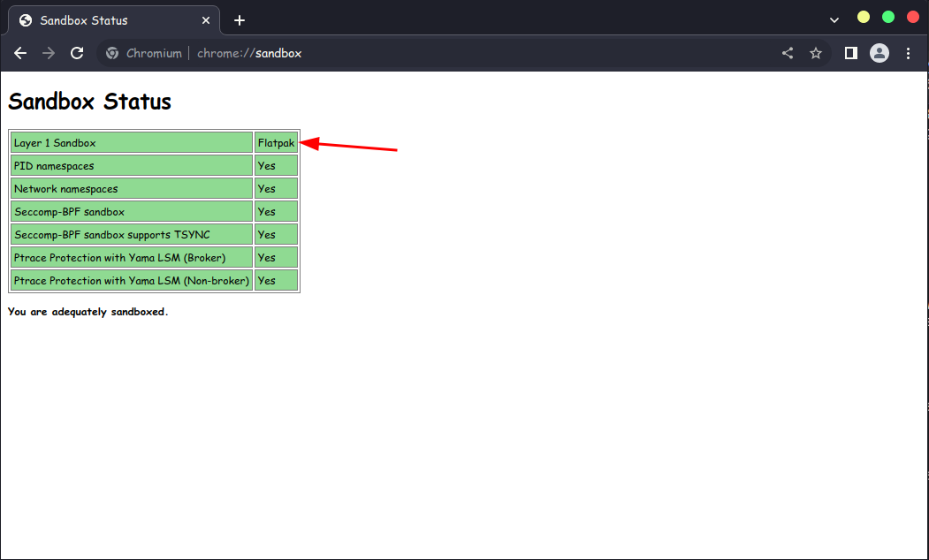The height and width of the screenshot is (560, 929).
Task: Open the profile avatar menu
Action: click(x=880, y=53)
